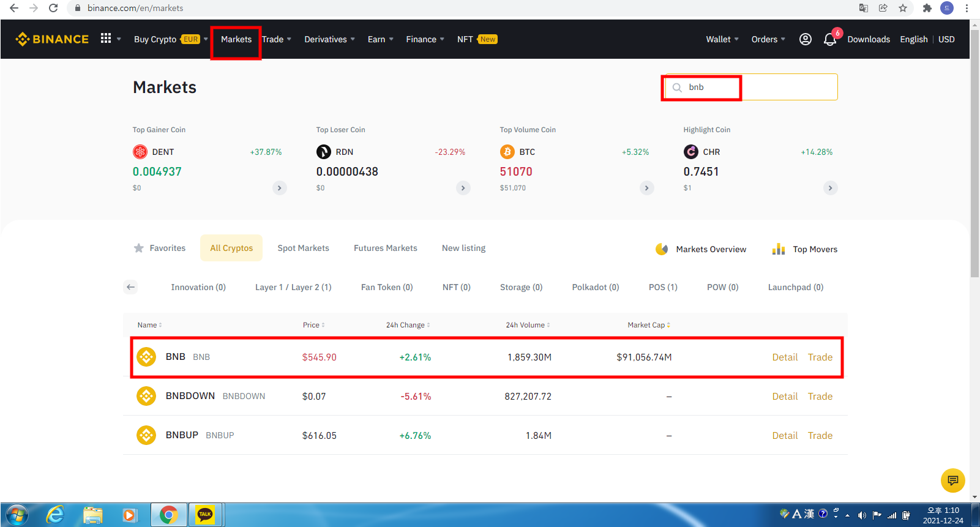Select the Layer 1 / Layer 2 filter
This screenshot has height=527, width=980.
point(293,287)
